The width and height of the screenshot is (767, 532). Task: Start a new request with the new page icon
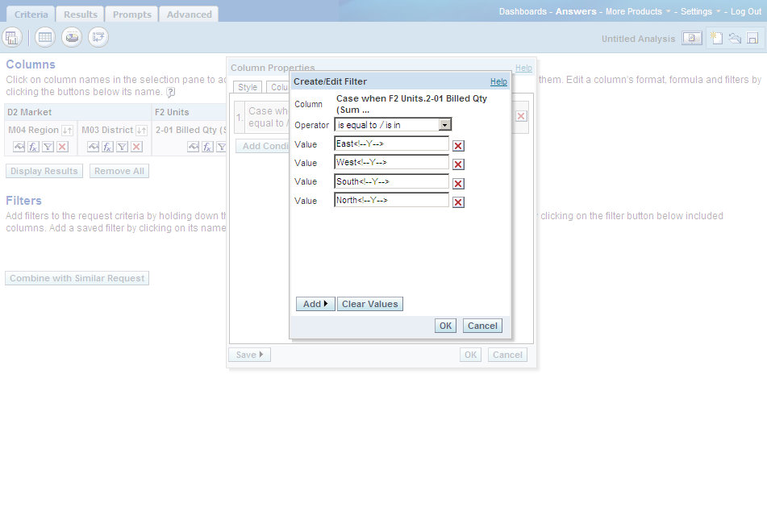pyautogui.click(x=715, y=38)
